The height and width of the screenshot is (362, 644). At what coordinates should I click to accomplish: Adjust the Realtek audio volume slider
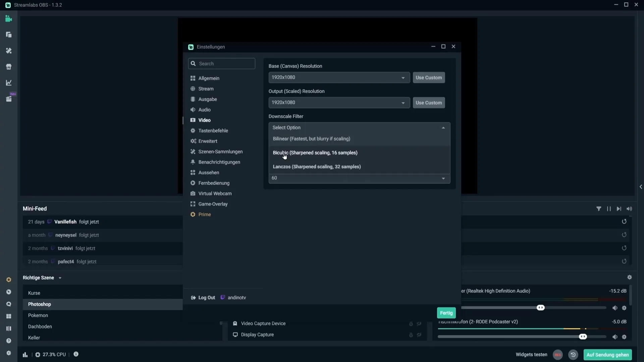click(x=540, y=308)
